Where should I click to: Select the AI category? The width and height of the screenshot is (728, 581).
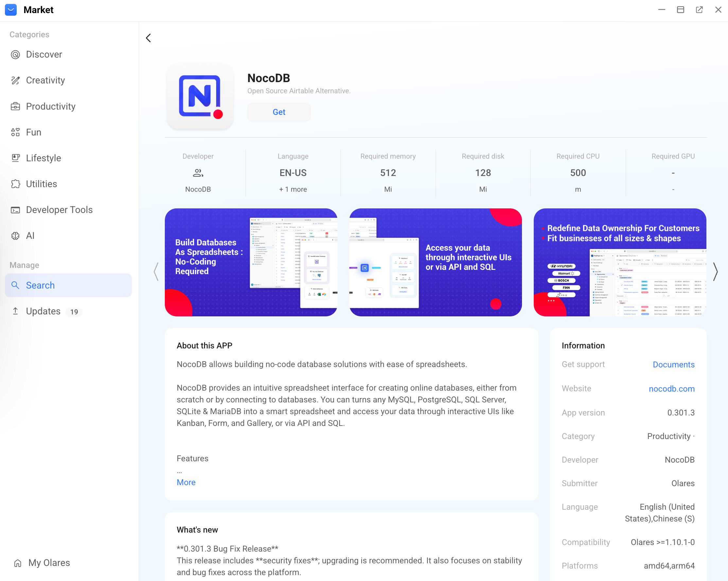[69, 236]
